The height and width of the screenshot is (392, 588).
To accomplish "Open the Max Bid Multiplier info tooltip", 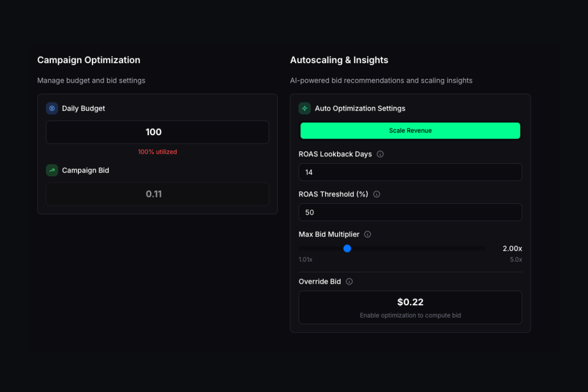I will pos(367,234).
